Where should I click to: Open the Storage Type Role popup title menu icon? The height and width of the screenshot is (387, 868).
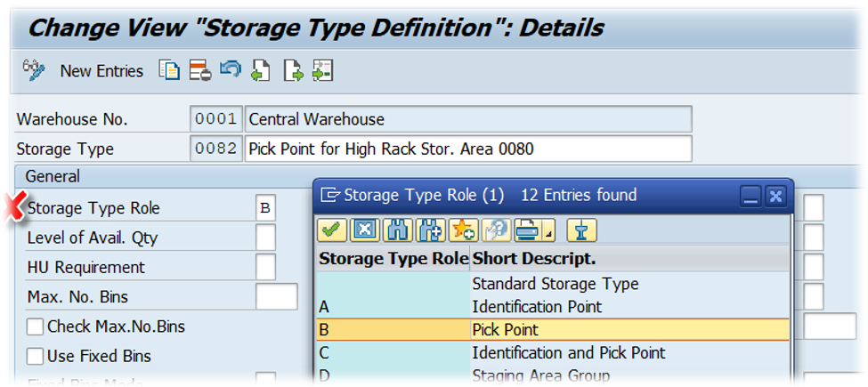point(330,195)
